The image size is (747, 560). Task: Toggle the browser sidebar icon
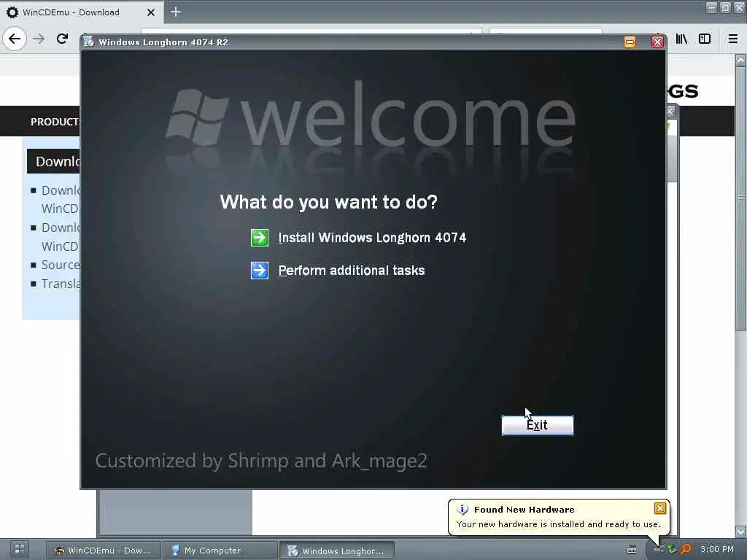[x=705, y=39]
